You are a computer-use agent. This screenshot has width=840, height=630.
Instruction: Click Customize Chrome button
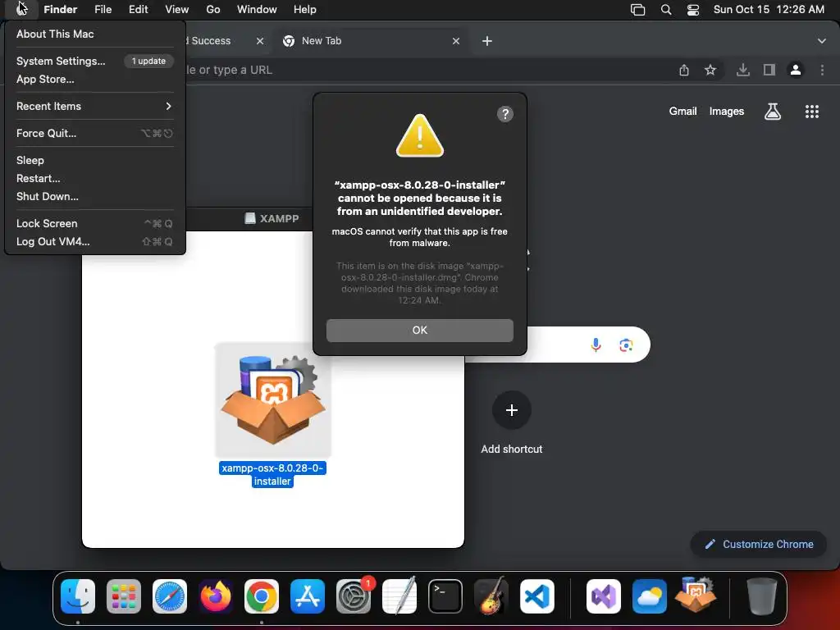(x=759, y=545)
